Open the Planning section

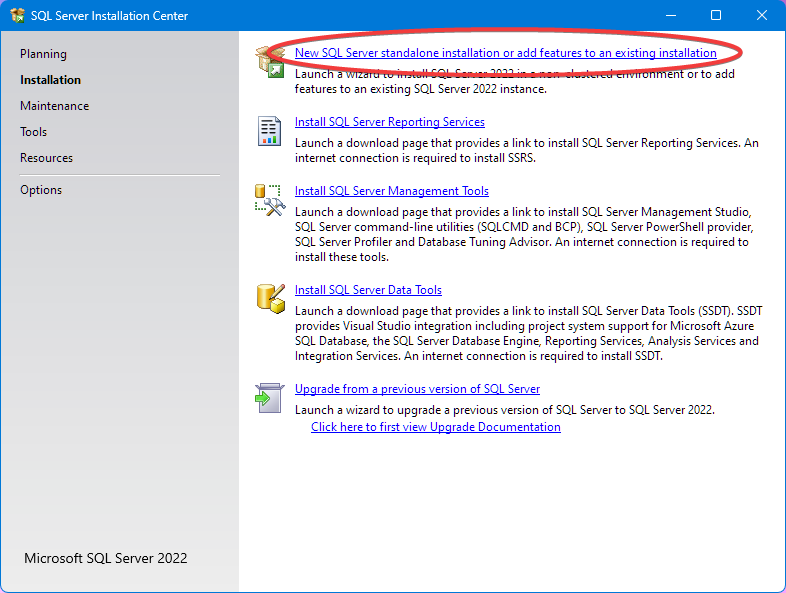tap(43, 54)
